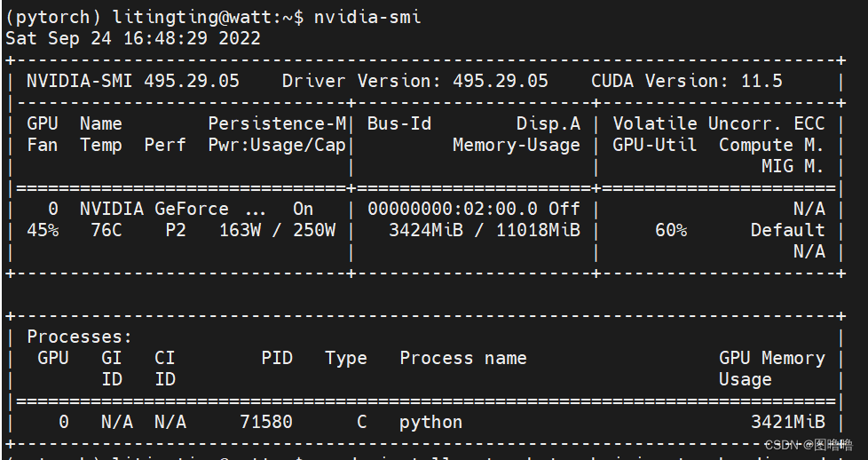Click the python process name
The height and width of the screenshot is (460, 868).
(431, 422)
